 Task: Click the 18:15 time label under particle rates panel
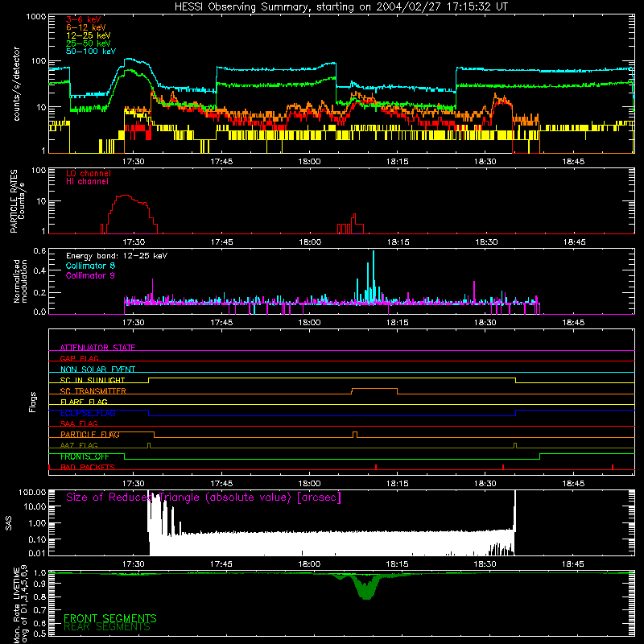pos(398,242)
